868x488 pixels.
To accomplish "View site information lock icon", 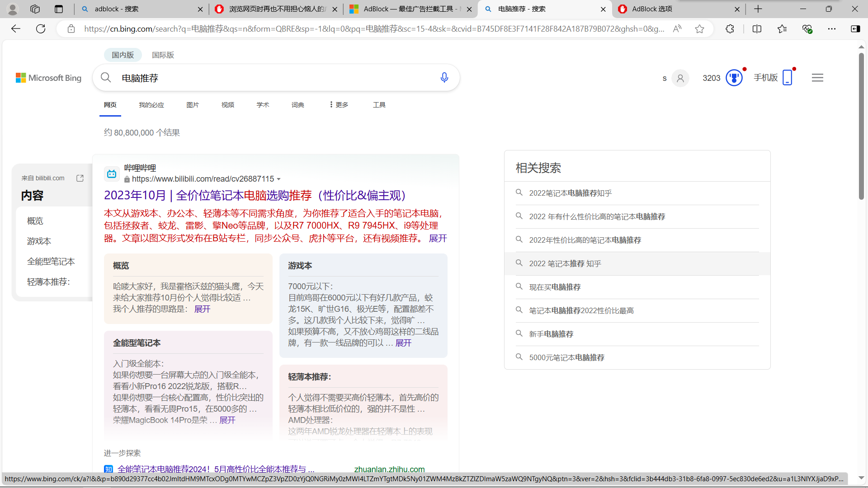I will (71, 29).
